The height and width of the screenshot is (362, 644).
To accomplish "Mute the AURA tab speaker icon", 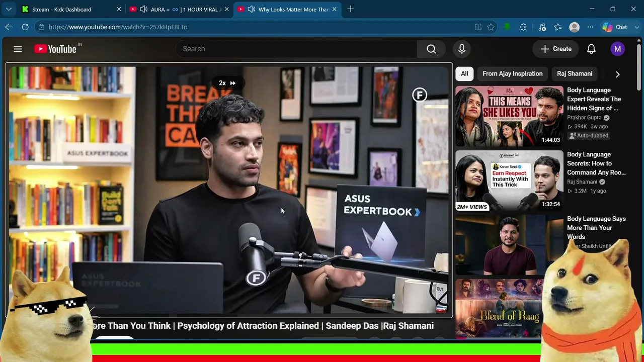I will (x=143, y=9).
